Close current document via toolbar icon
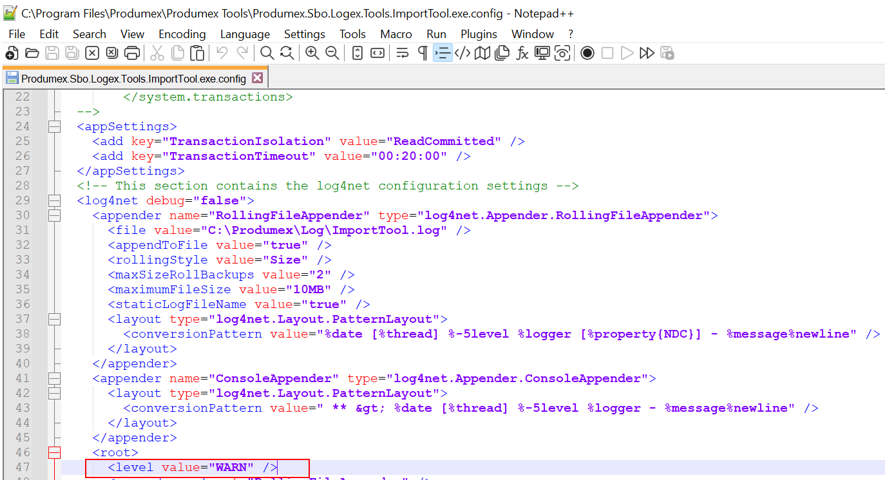 point(92,54)
